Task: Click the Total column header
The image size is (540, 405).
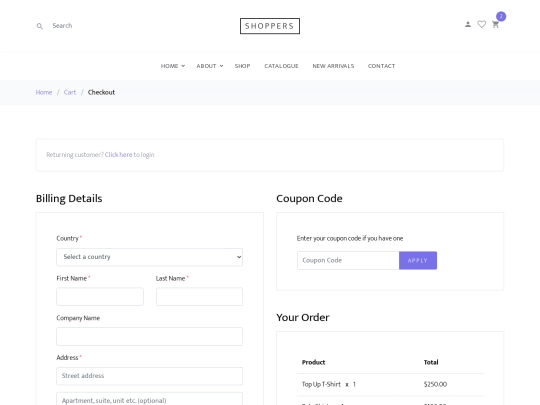Action: pyautogui.click(x=431, y=362)
